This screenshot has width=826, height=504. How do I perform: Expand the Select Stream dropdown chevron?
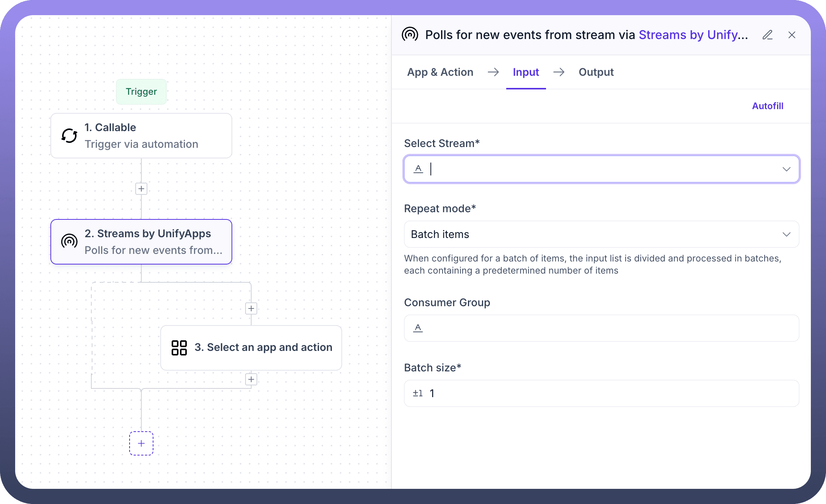pyautogui.click(x=786, y=169)
